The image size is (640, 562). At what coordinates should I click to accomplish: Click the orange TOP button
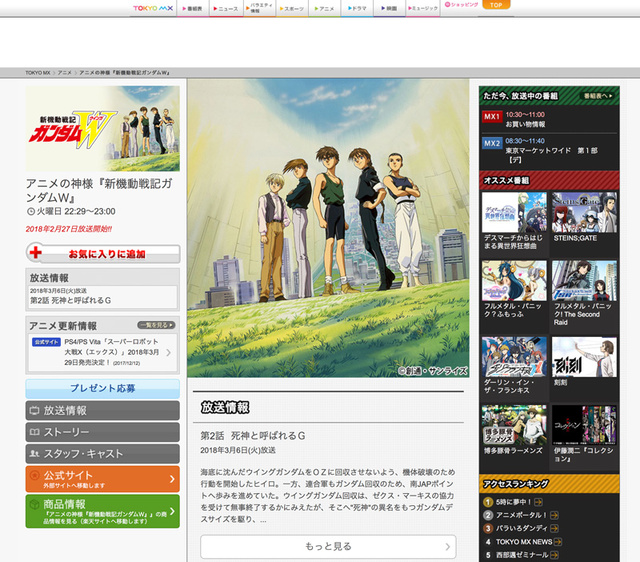click(496, 5)
